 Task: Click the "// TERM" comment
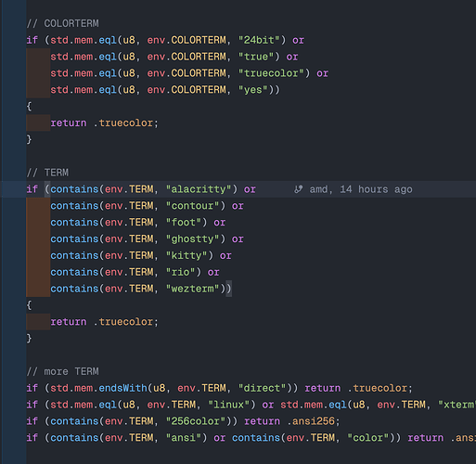(x=47, y=173)
